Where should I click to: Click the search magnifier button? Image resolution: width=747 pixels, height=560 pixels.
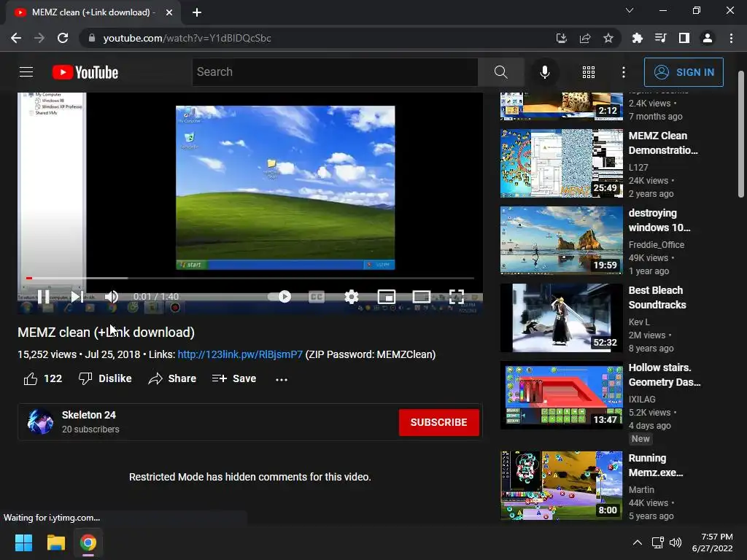(x=500, y=72)
